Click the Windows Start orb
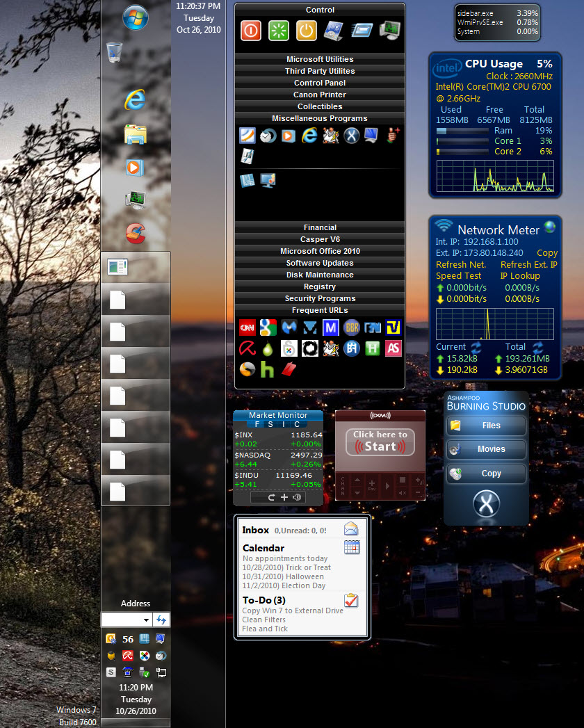The width and height of the screenshot is (584, 728). (135, 17)
